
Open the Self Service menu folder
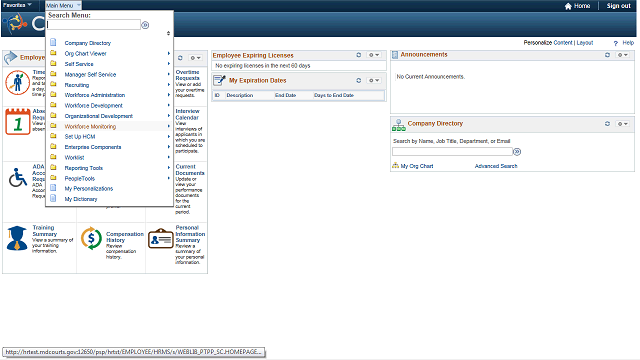pyautogui.click(x=79, y=64)
